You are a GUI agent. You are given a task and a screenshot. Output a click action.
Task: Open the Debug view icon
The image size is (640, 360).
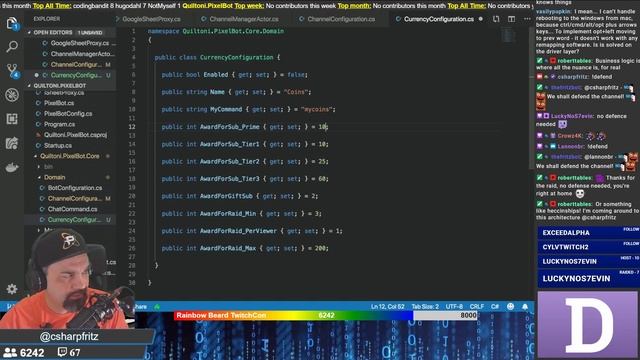pyautogui.click(x=12, y=95)
